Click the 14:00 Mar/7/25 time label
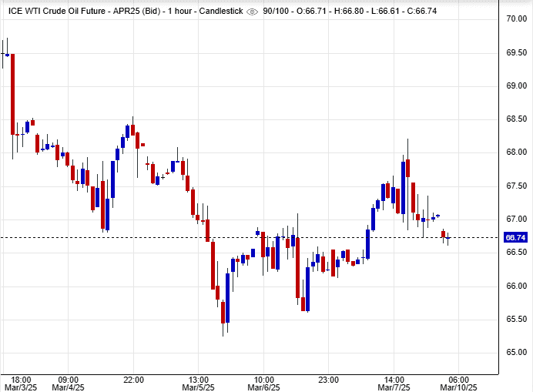The width and height of the screenshot is (533, 392). [x=395, y=383]
